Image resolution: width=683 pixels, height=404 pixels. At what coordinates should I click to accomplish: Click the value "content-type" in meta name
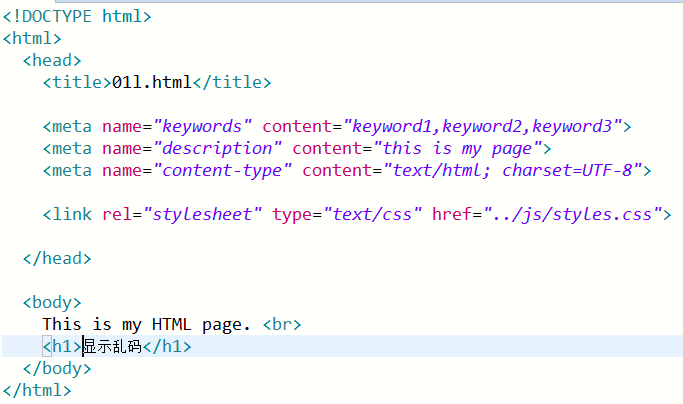coord(223,171)
